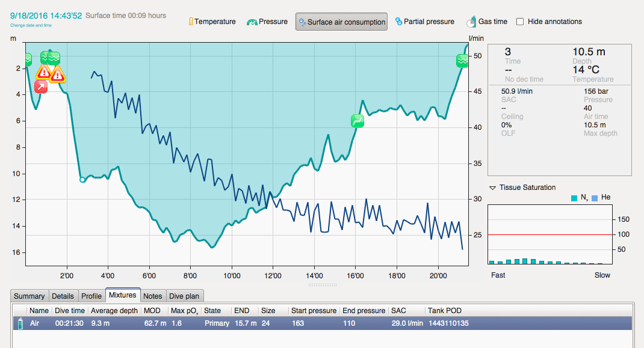Click the rightmost yellow warning triangle marker
This screenshot has height=348, width=644.
[58, 75]
